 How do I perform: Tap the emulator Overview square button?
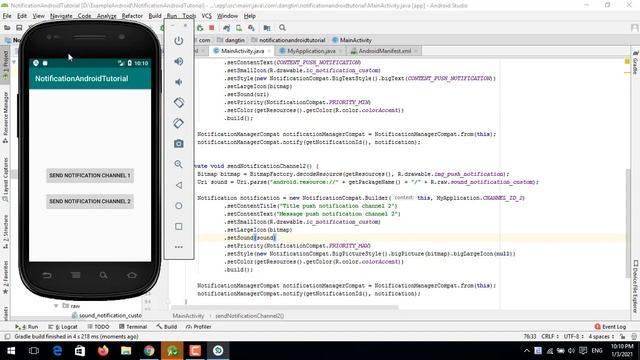click(x=178, y=226)
